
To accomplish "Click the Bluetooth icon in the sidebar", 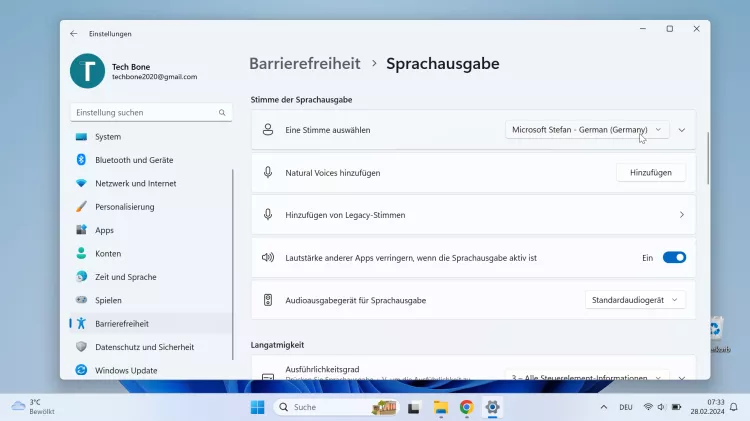I will 81,160.
